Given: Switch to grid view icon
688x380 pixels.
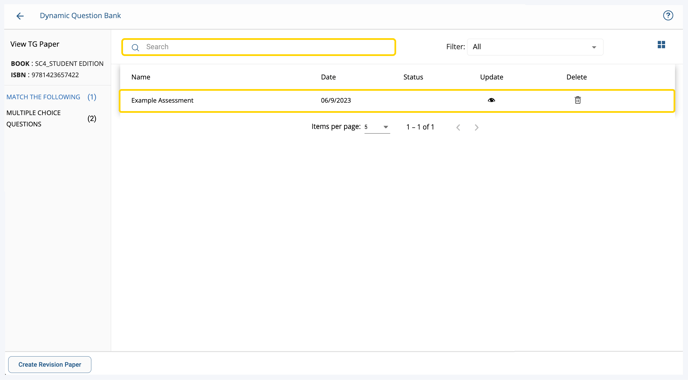Looking at the screenshot, I should coord(661,45).
